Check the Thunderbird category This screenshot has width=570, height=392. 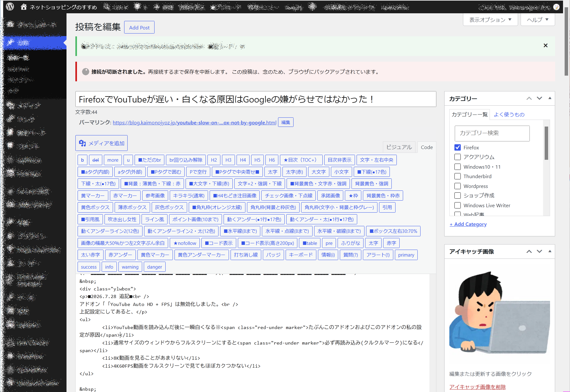(x=458, y=176)
